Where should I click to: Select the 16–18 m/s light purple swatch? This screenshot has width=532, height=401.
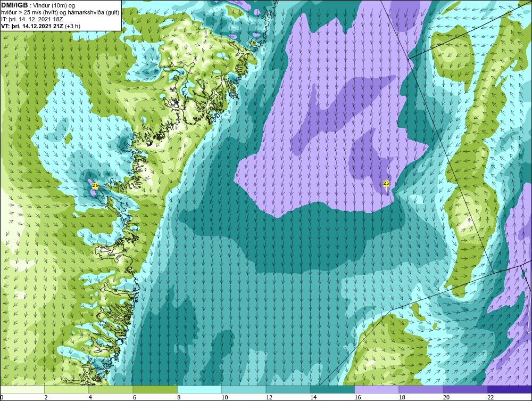377,389
